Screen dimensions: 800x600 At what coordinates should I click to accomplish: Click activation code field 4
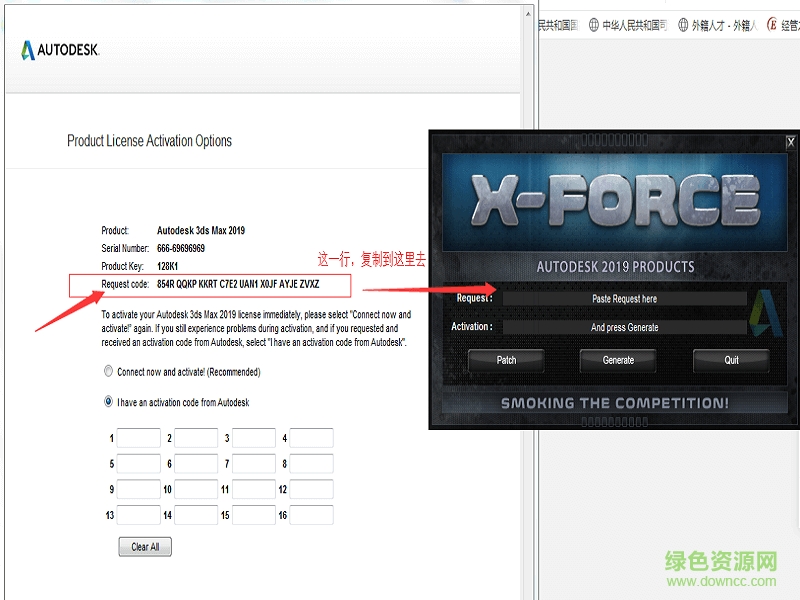point(312,438)
